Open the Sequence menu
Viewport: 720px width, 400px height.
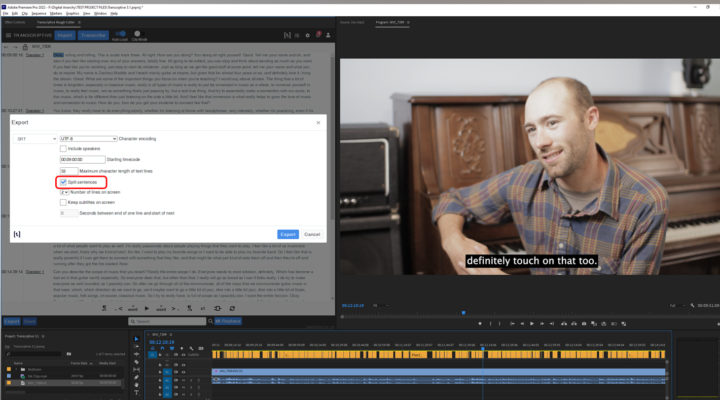point(39,13)
